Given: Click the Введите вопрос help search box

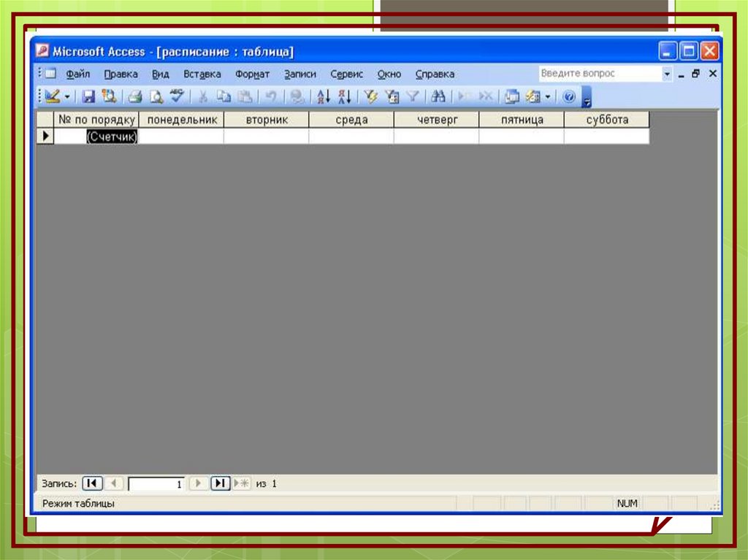Looking at the screenshot, I should pyautogui.click(x=600, y=74).
